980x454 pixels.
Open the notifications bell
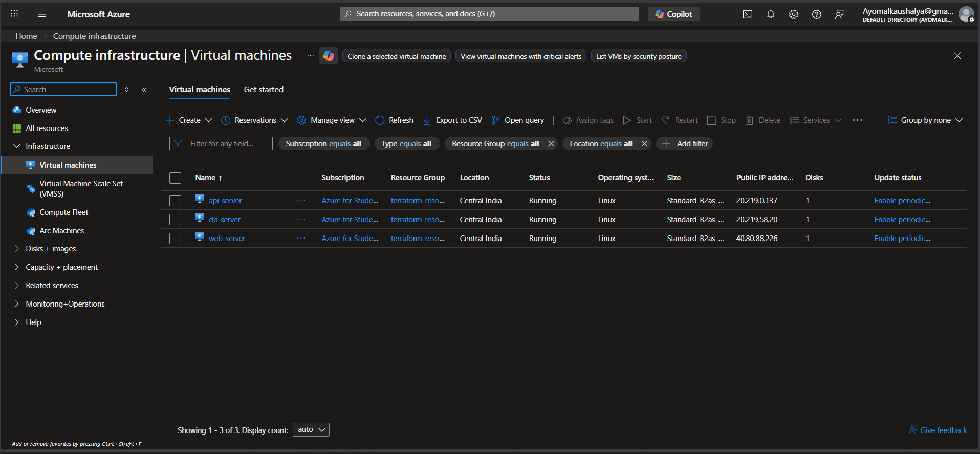click(x=771, y=14)
